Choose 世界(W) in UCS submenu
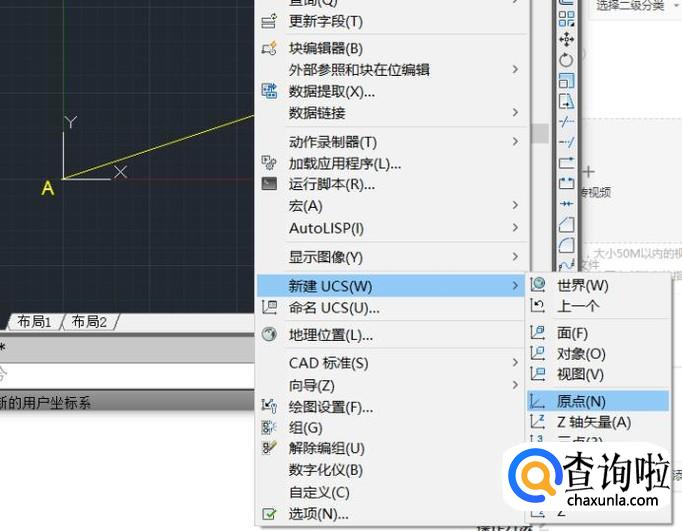 583,285
